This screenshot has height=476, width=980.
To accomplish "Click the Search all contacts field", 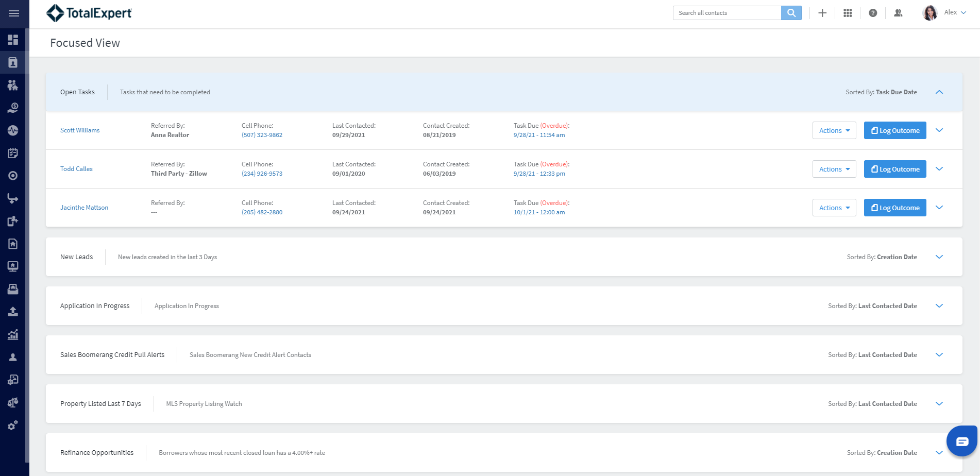I will [x=726, y=13].
